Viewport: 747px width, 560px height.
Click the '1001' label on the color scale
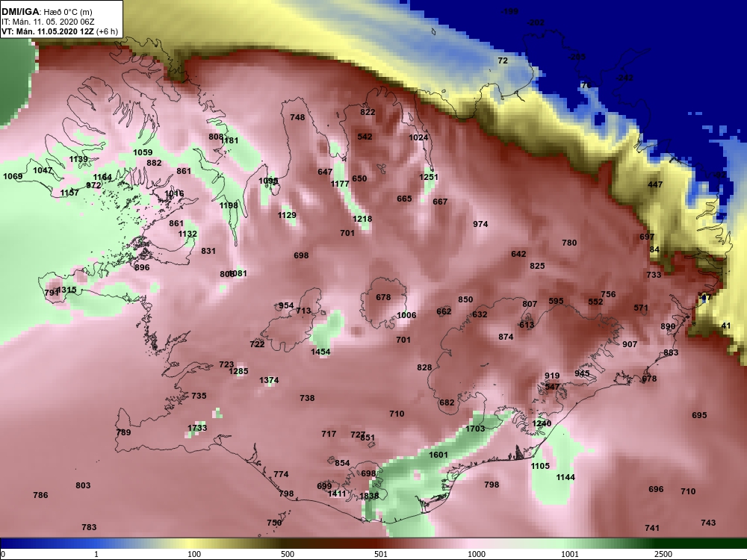coord(570,554)
